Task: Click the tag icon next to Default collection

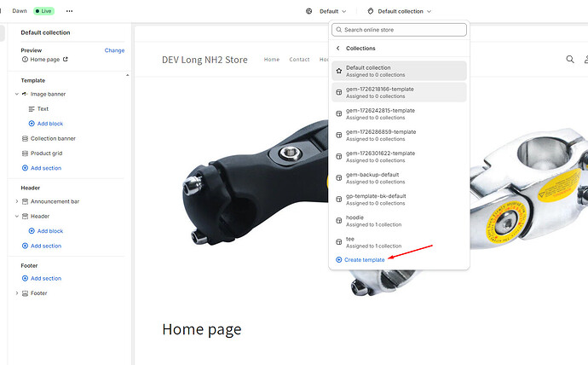Action: [x=371, y=11]
